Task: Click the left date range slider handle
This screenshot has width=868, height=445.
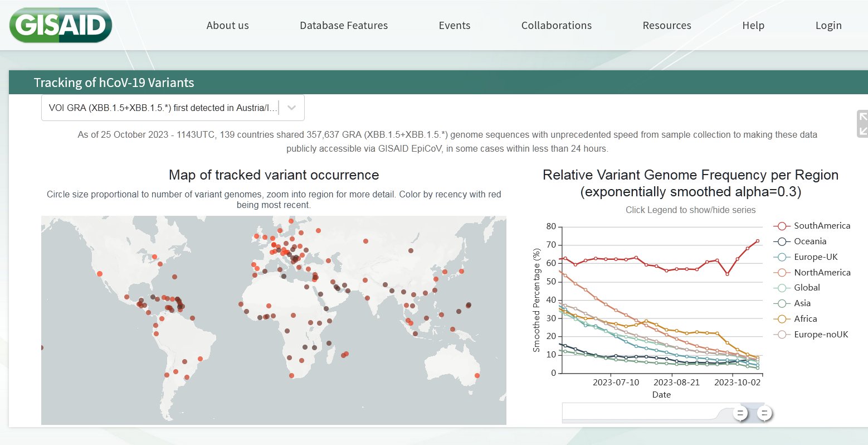Action: pos(740,413)
